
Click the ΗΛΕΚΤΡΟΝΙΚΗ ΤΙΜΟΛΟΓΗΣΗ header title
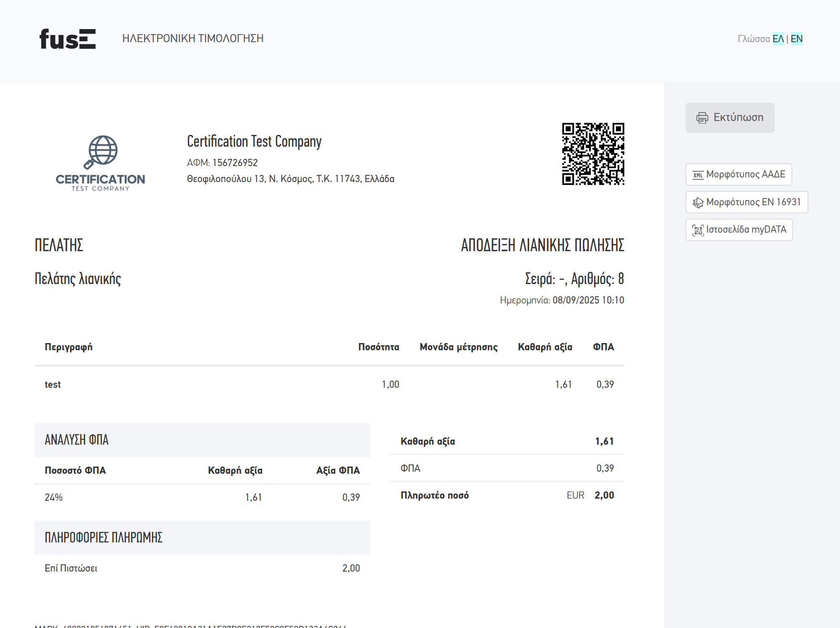point(193,38)
